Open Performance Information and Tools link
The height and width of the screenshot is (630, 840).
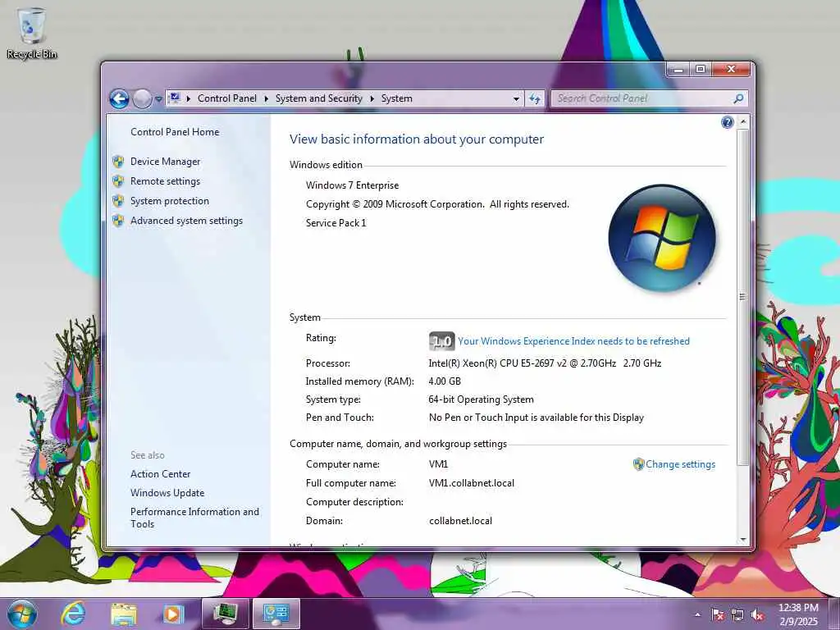point(194,518)
